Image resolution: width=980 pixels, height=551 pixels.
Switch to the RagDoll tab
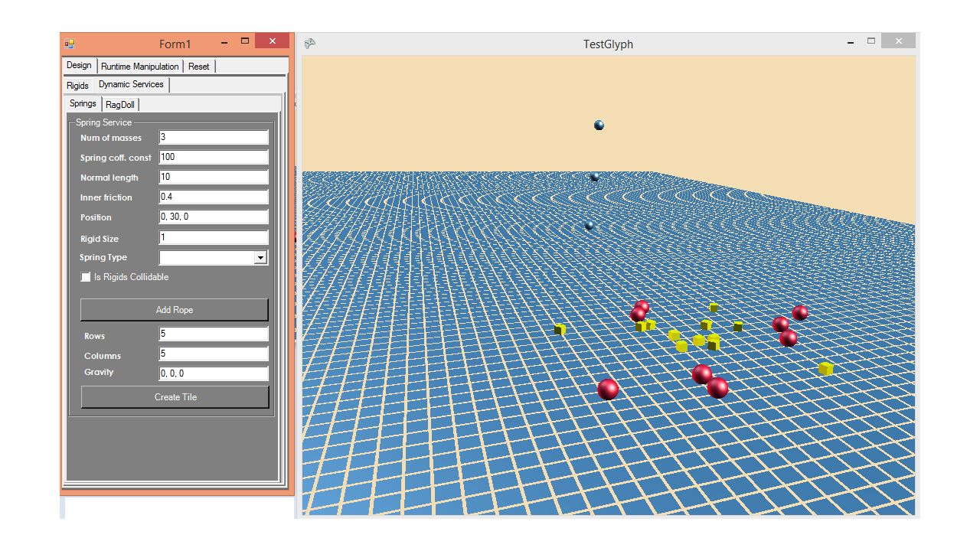click(120, 104)
